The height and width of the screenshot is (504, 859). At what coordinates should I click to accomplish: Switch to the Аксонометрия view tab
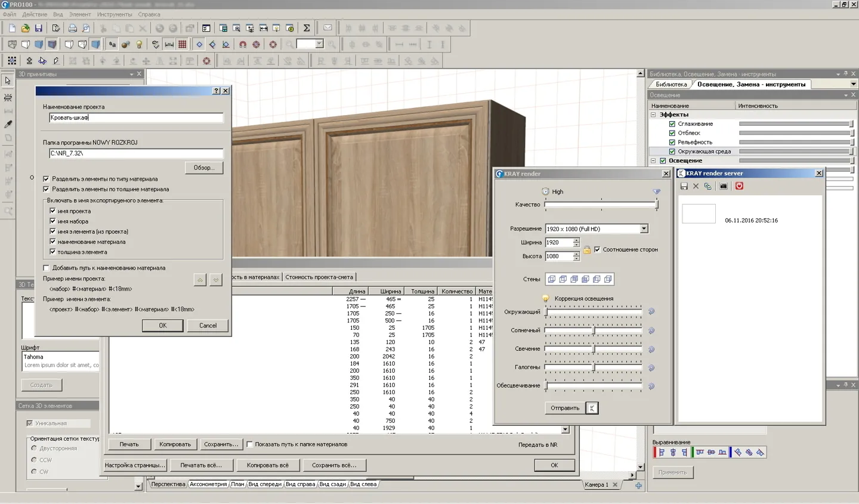tap(208, 484)
